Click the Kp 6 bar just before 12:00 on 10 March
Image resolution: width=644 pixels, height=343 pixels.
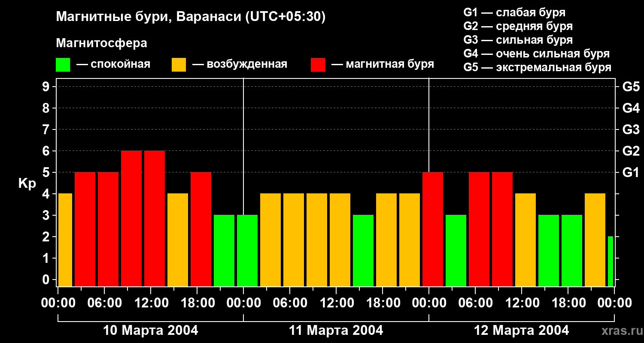[131, 218]
